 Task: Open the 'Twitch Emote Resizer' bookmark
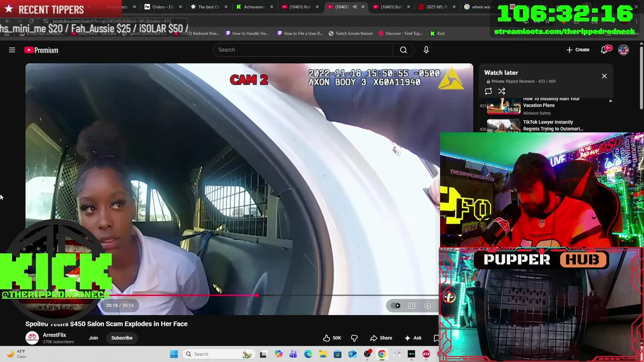point(351,33)
